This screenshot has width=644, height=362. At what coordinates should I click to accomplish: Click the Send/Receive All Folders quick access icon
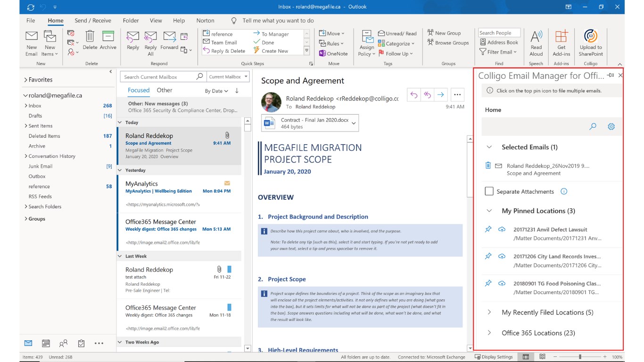click(31, 7)
